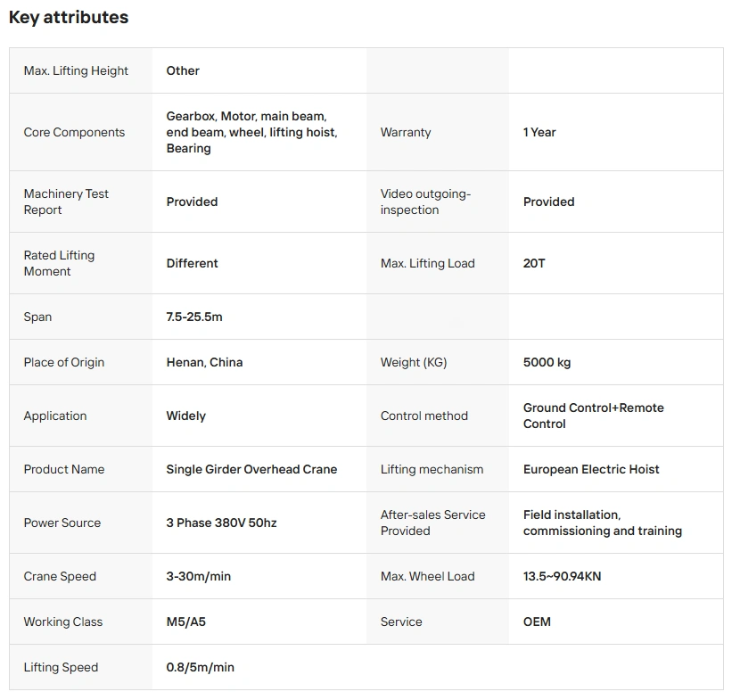
Task: Click the Machinery Test Report label
Action: point(66,202)
